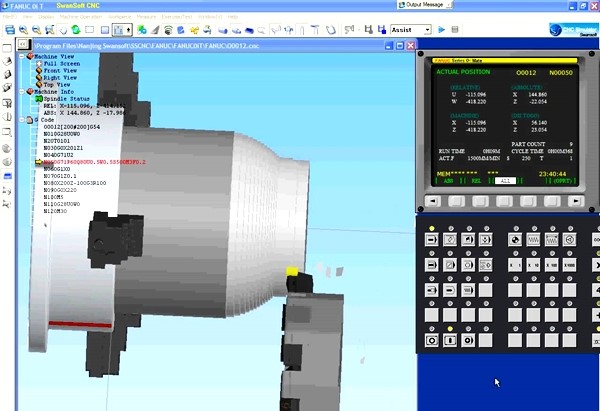This screenshot has width=600, height=411.
Task: Click the left arrow softkey under screen
Action: point(433,200)
